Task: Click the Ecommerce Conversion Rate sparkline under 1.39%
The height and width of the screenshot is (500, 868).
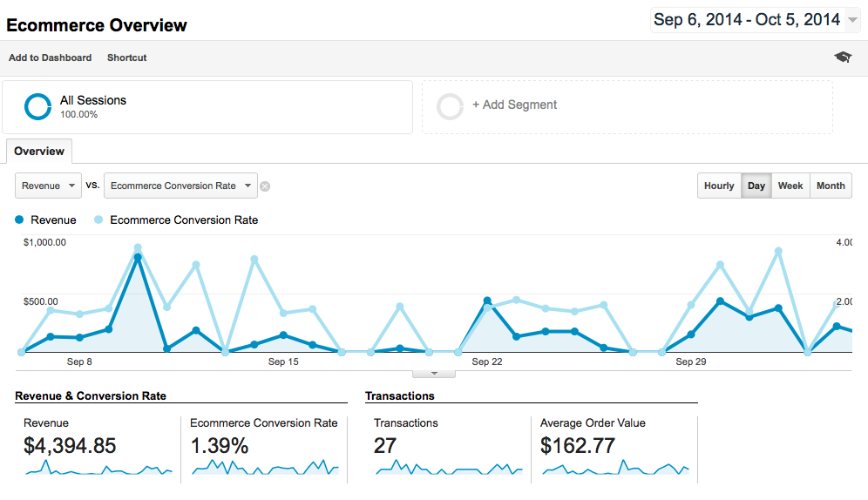Action: (265, 468)
